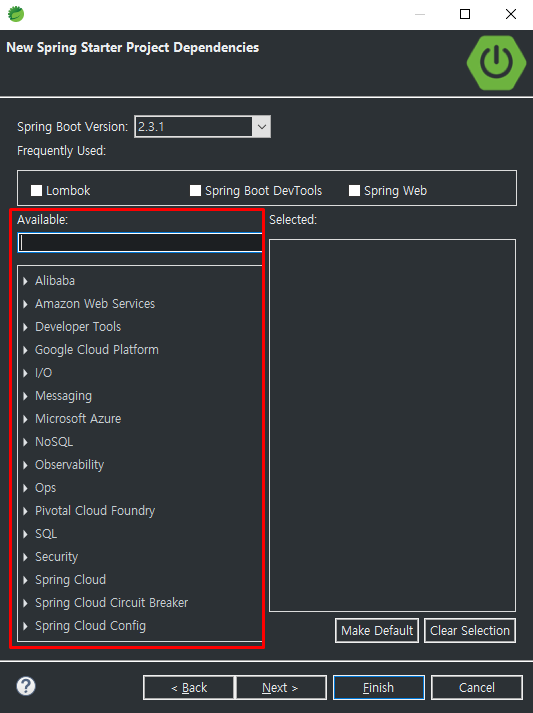The height and width of the screenshot is (713, 533).
Task: Expand the Ops category arrow
Action: (x=25, y=488)
